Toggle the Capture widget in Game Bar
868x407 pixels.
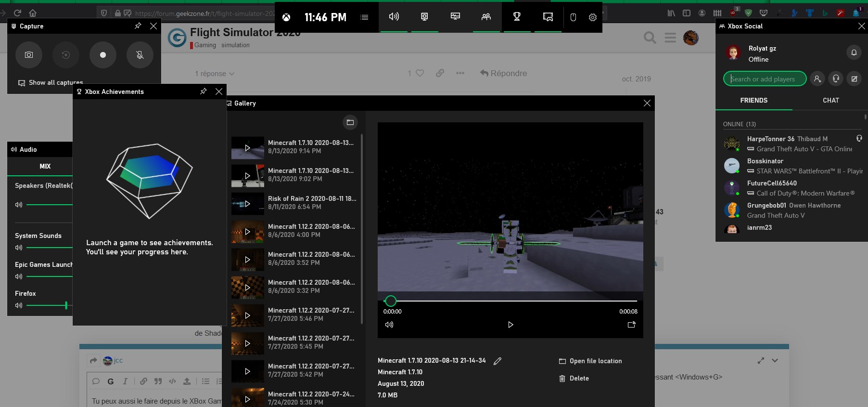tap(424, 17)
